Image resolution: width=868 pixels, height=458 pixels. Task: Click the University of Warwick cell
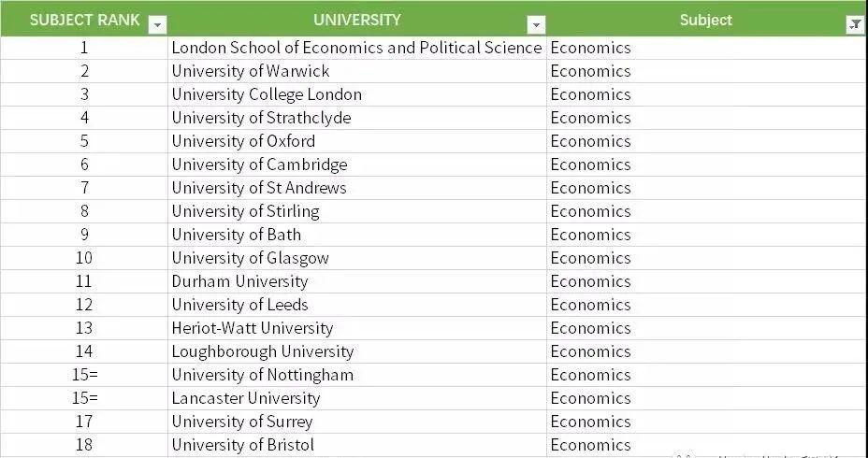pos(357,71)
